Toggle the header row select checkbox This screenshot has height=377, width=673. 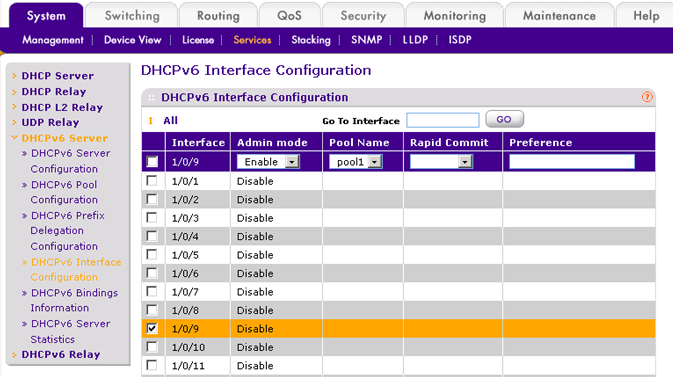coord(152,162)
